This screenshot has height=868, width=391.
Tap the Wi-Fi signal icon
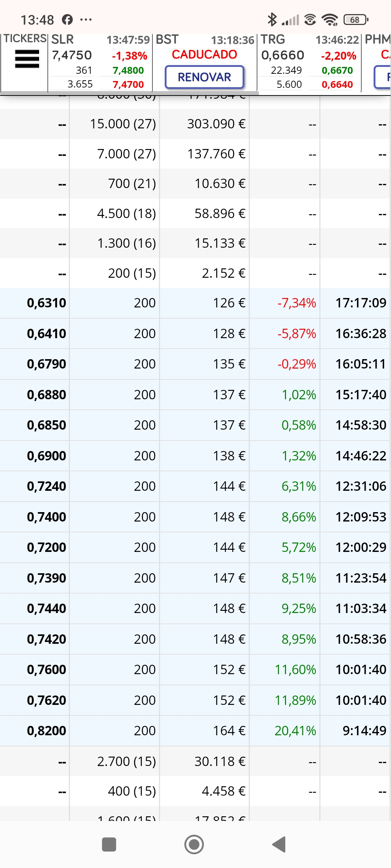pyautogui.click(x=330, y=20)
